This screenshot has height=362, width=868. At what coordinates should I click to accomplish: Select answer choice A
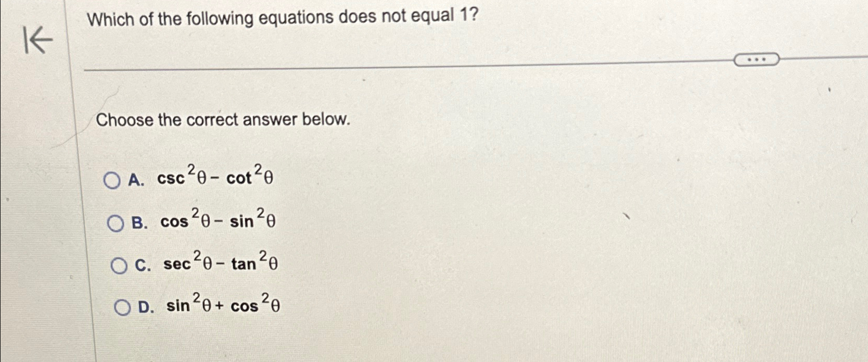click(x=112, y=180)
